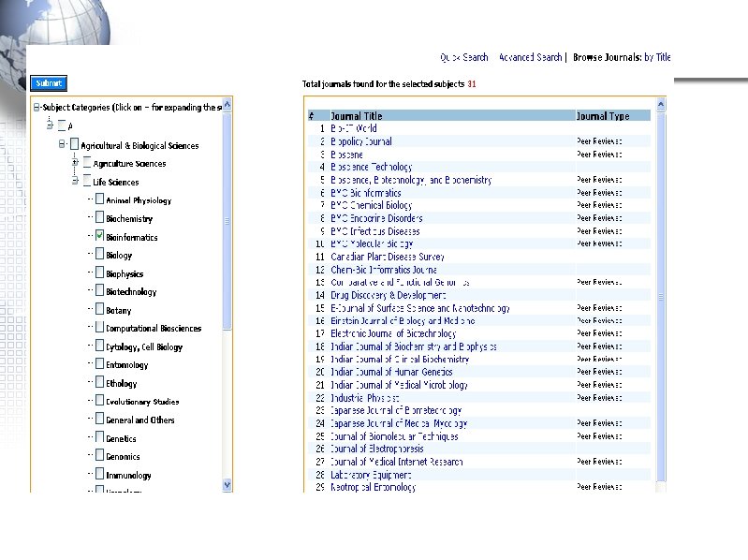
Task: Select the Biochemistry tree label
Action: [129, 219]
